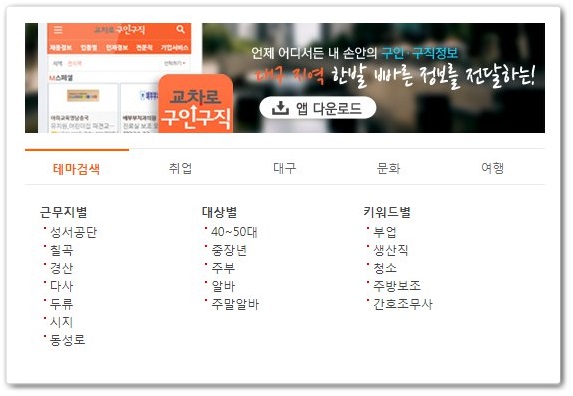
Task: Select the 청소 keyword link
Action: (384, 268)
